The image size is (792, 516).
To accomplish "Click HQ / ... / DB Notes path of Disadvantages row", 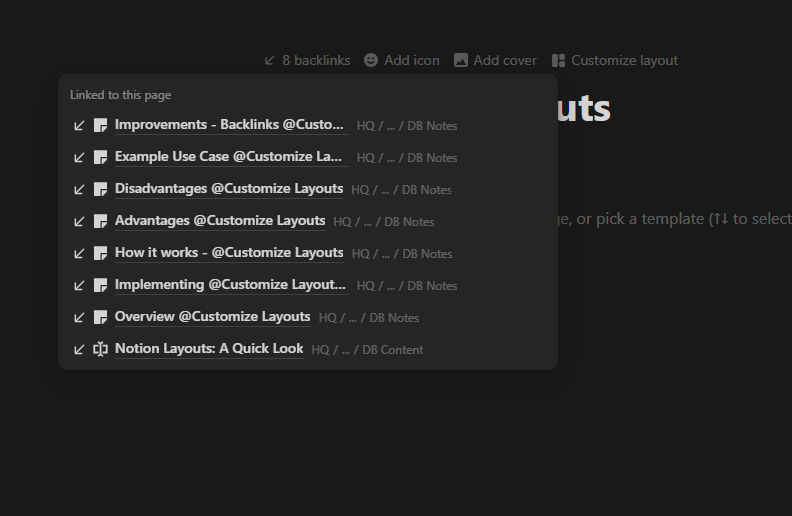I will tap(402, 190).
